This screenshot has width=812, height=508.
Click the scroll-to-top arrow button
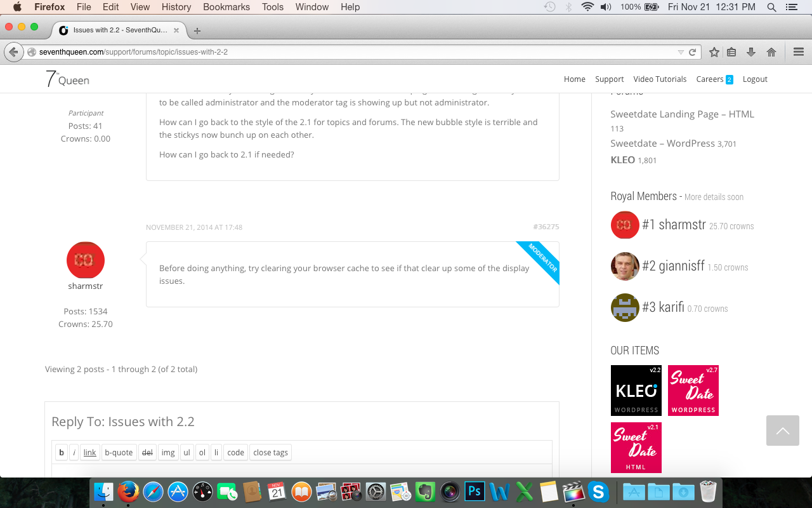[782, 431]
